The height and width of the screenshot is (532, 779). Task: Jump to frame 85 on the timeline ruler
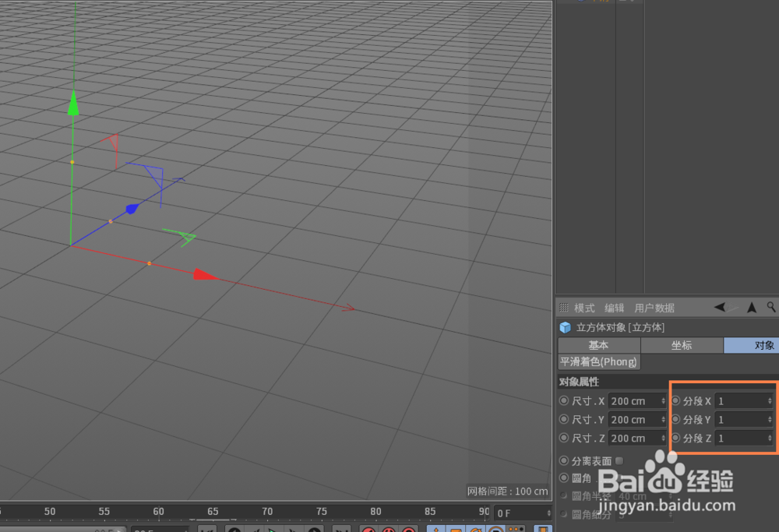pos(430,511)
